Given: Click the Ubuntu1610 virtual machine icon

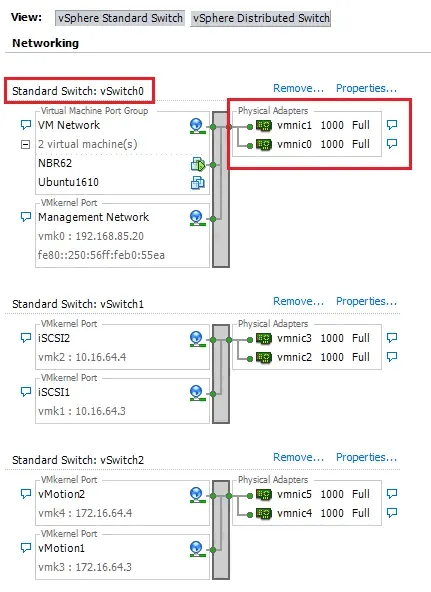Looking at the screenshot, I should pos(197,183).
